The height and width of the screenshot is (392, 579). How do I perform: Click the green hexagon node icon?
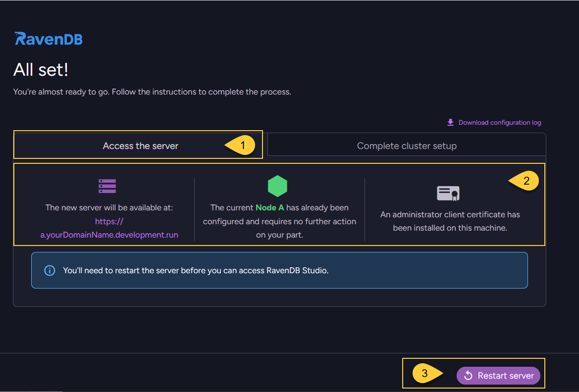coord(277,186)
